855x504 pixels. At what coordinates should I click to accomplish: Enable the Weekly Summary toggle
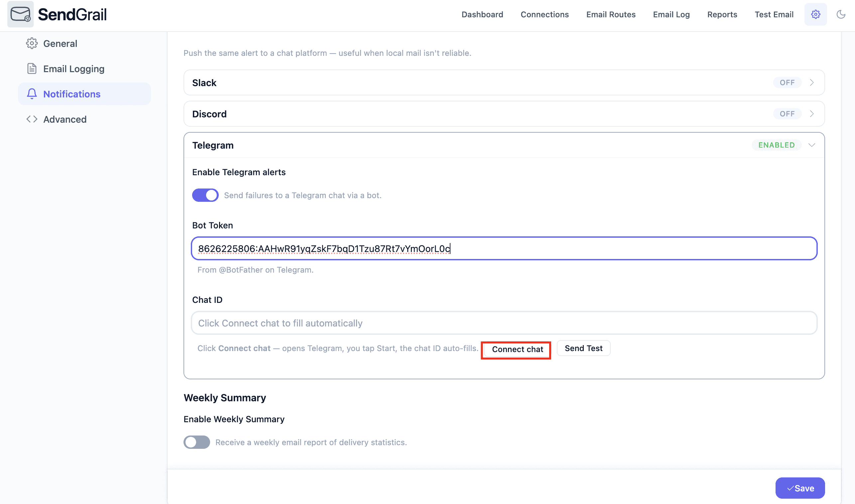click(x=196, y=442)
